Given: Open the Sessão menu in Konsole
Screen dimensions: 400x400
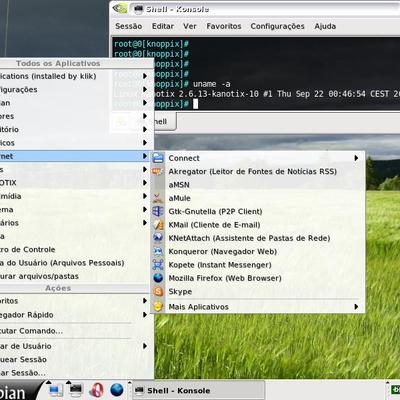Looking at the screenshot, I should (x=129, y=26).
